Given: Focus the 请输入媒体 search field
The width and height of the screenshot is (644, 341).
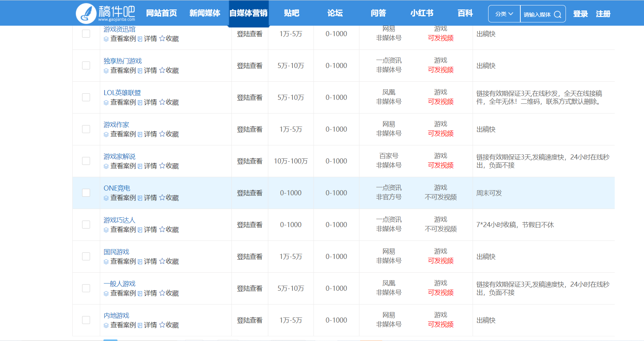Looking at the screenshot, I should pos(537,14).
